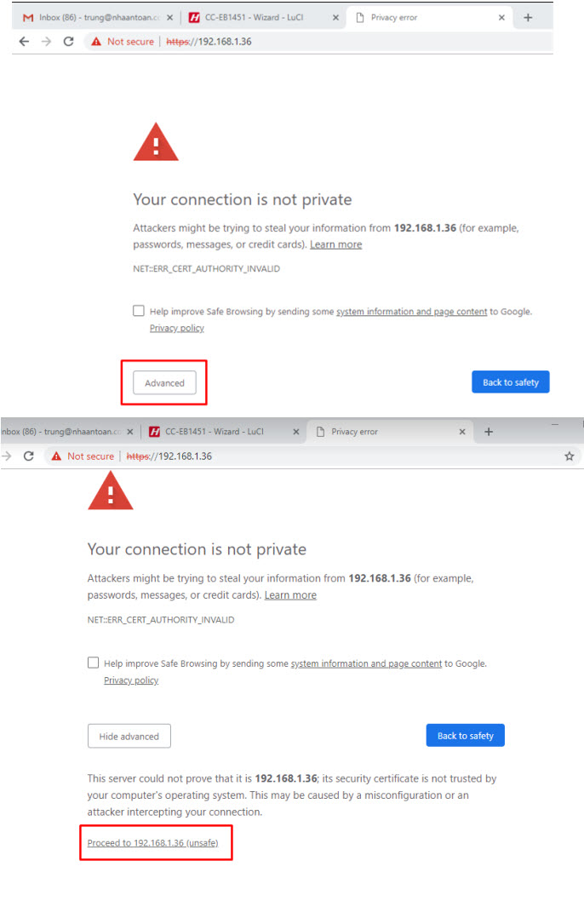Close the Privacy error tab in the upper window
Image resolution: width=584 pixels, height=924 pixels.
click(501, 17)
